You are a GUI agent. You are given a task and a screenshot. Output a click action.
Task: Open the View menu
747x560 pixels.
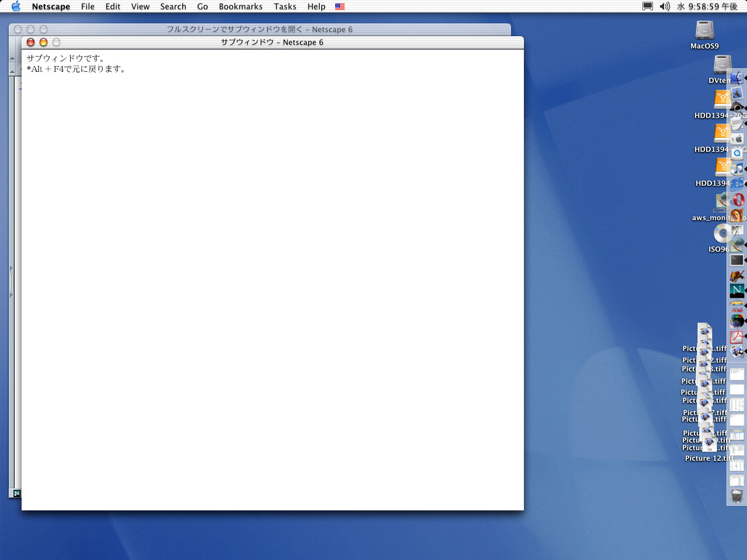point(140,6)
